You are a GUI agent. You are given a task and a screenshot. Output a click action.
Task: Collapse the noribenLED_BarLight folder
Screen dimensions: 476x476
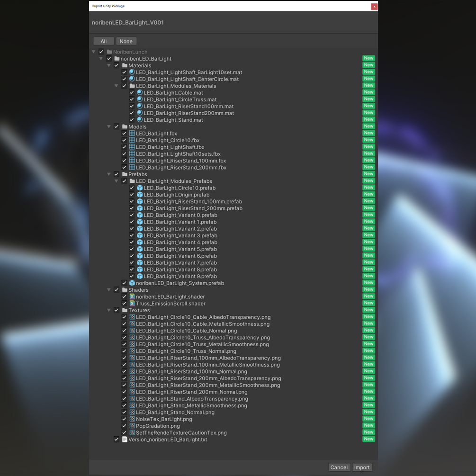coord(101,59)
